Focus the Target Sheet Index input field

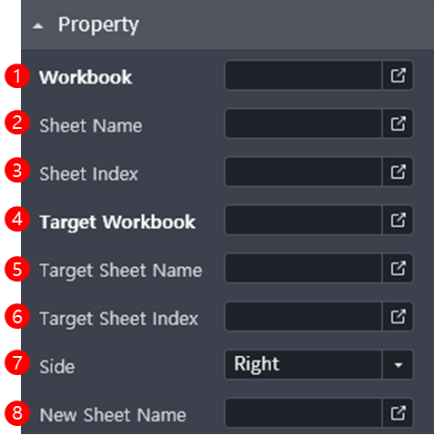click(x=303, y=317)
